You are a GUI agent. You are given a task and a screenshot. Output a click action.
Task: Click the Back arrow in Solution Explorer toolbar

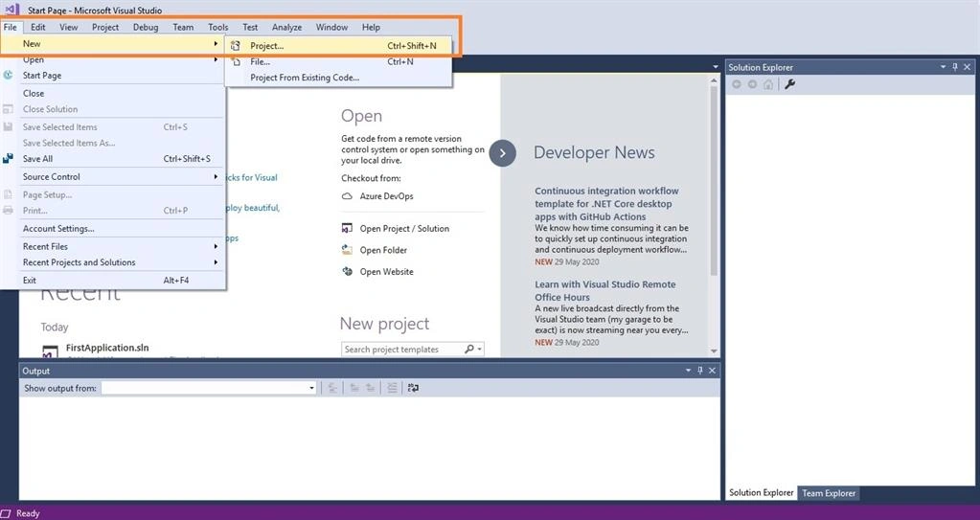[x=737, y=84]
